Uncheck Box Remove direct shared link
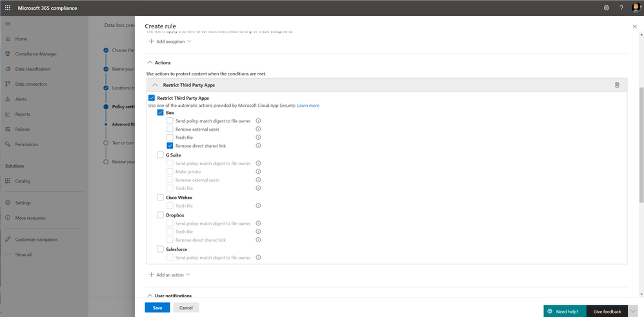Image resolution: width=644 pixels, height=317 pixels. click(x=170, y=146)
